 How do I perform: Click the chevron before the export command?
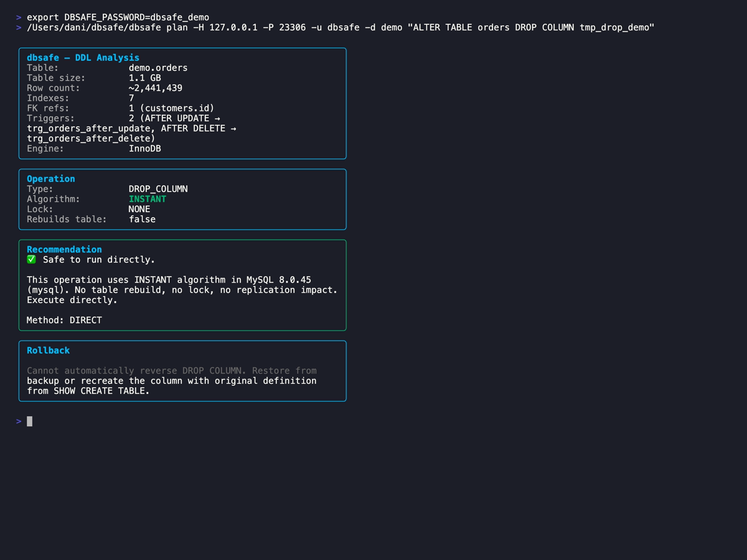tap(18, 17)
